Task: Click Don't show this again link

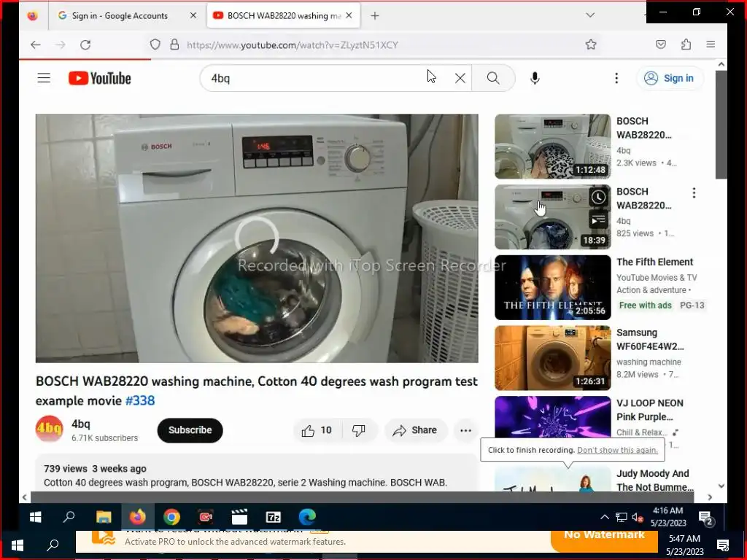Action: [x=617, y=450]
